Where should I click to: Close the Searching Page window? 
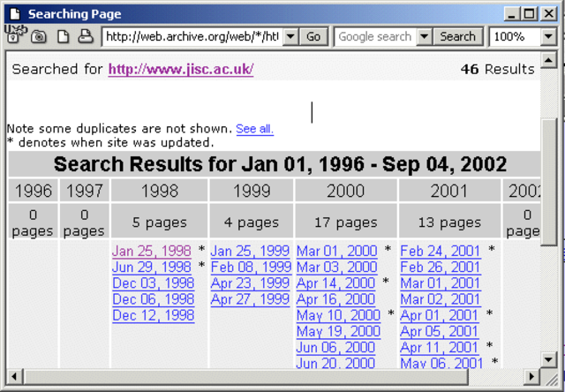coord(549,14)
